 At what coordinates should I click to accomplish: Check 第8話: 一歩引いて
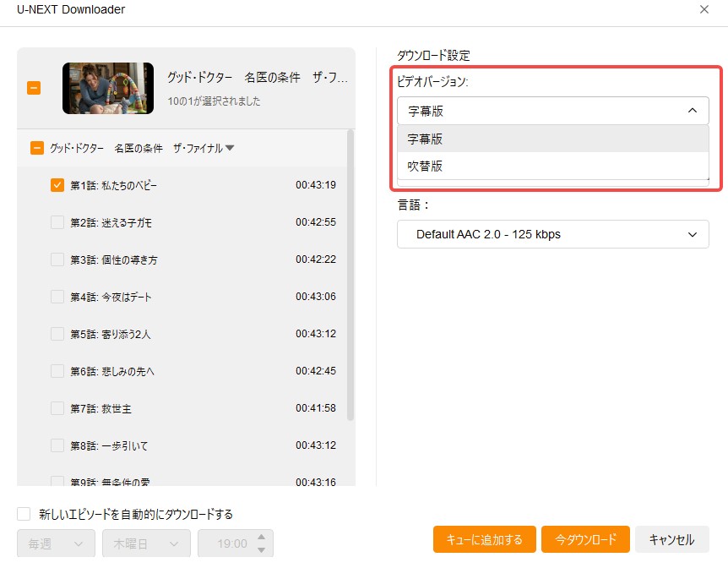(x=56, y=445)
